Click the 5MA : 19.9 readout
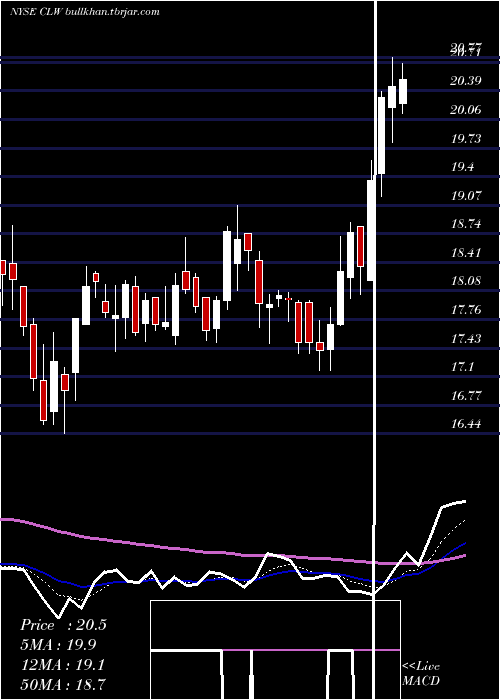 pos(58,645)
